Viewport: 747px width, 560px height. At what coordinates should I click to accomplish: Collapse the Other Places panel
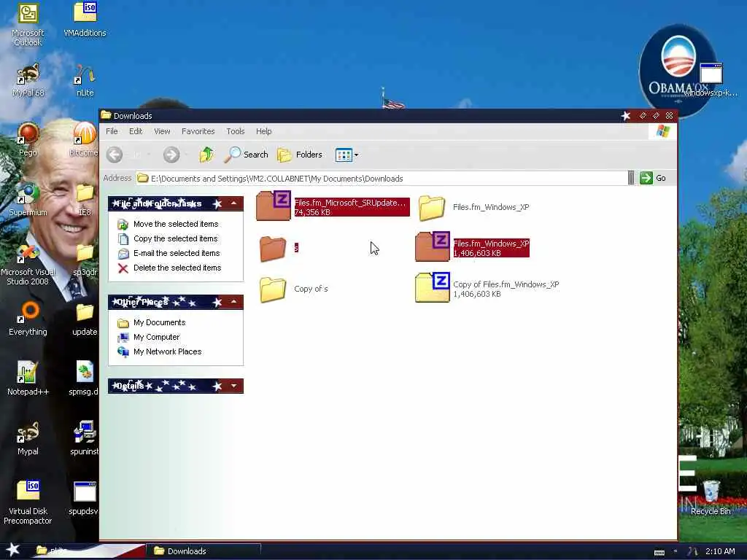coord(234,302)
